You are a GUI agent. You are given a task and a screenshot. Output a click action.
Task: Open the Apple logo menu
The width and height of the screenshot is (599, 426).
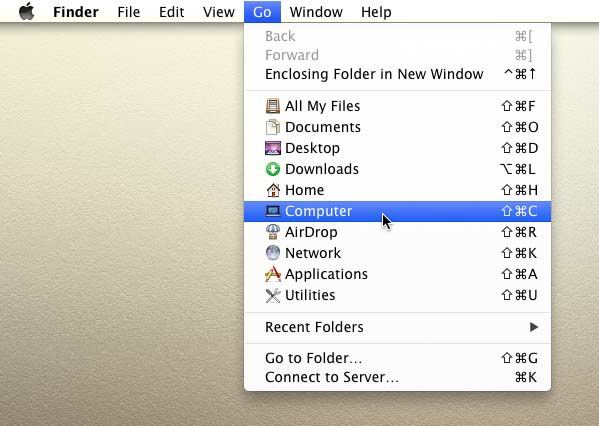26,11
